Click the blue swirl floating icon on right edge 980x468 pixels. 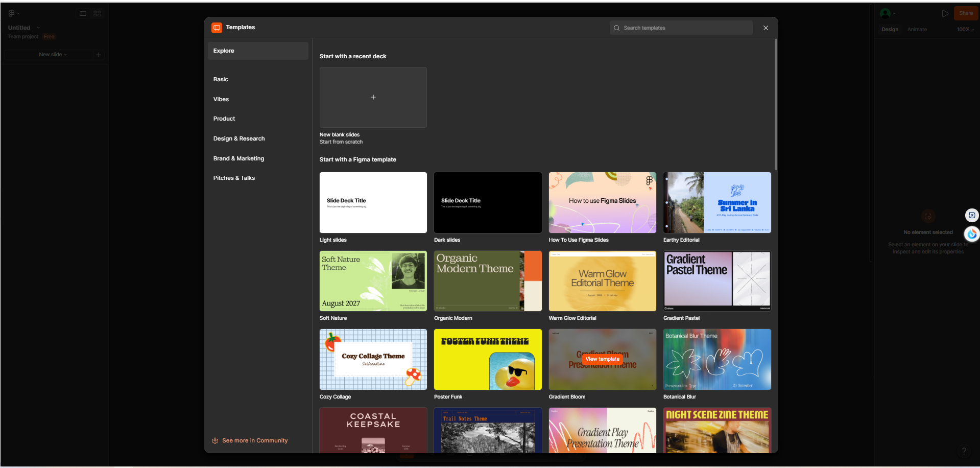pyautogui.click(x=972, y=234)
